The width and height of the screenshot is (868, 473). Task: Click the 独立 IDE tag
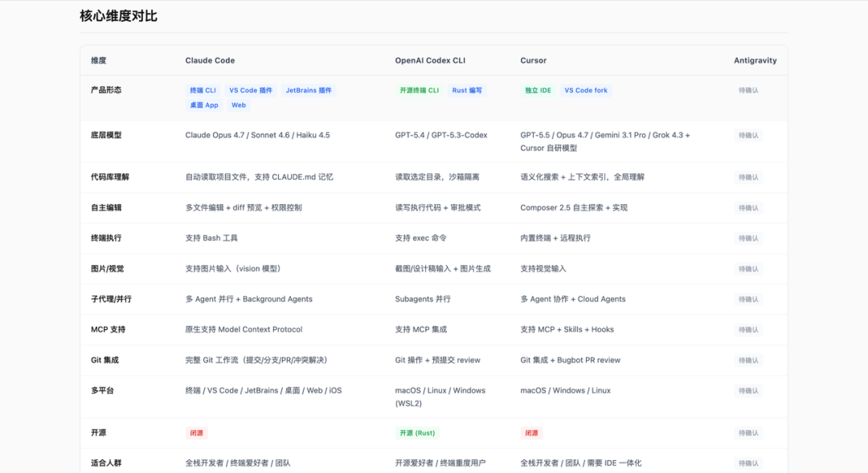[x=538, y=90]
